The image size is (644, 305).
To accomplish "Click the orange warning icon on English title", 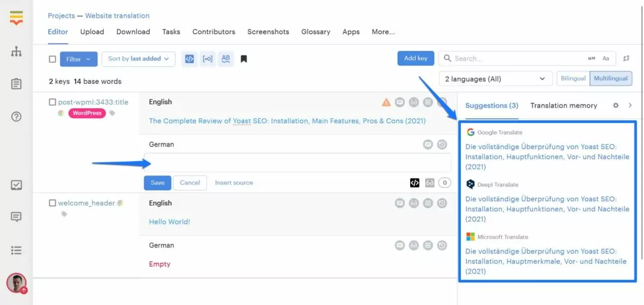I will point(386,103).
